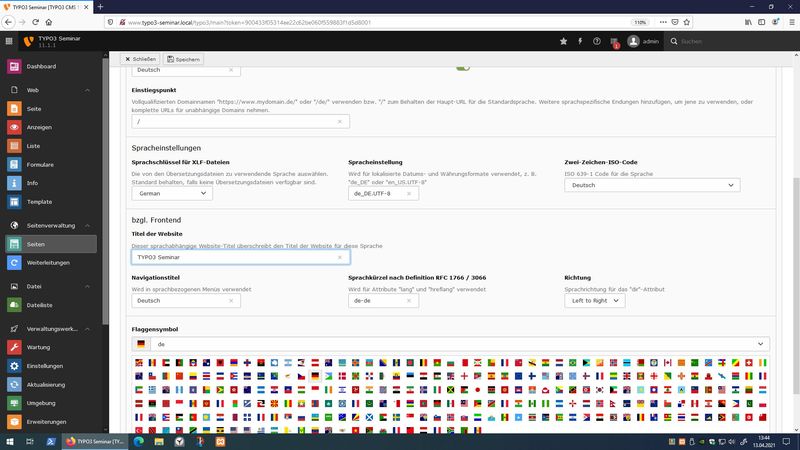800x450 pixels.
Task: Collapse the Datei module group
Action: [x=87, y=287]
